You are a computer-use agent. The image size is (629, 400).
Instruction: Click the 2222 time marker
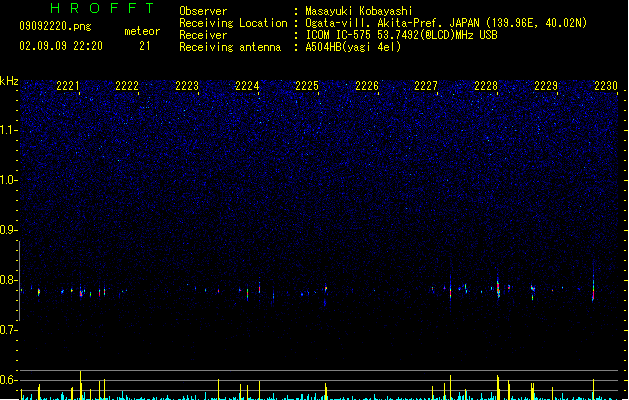point(127,86)
